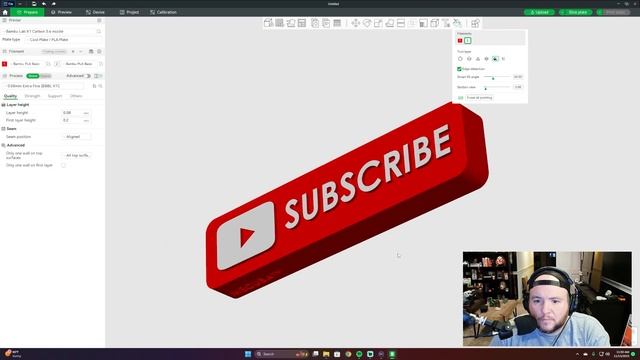This screenshot has height=360, width=640.
Task: Choose the sphere brush tool type
Action: point(469,59)
